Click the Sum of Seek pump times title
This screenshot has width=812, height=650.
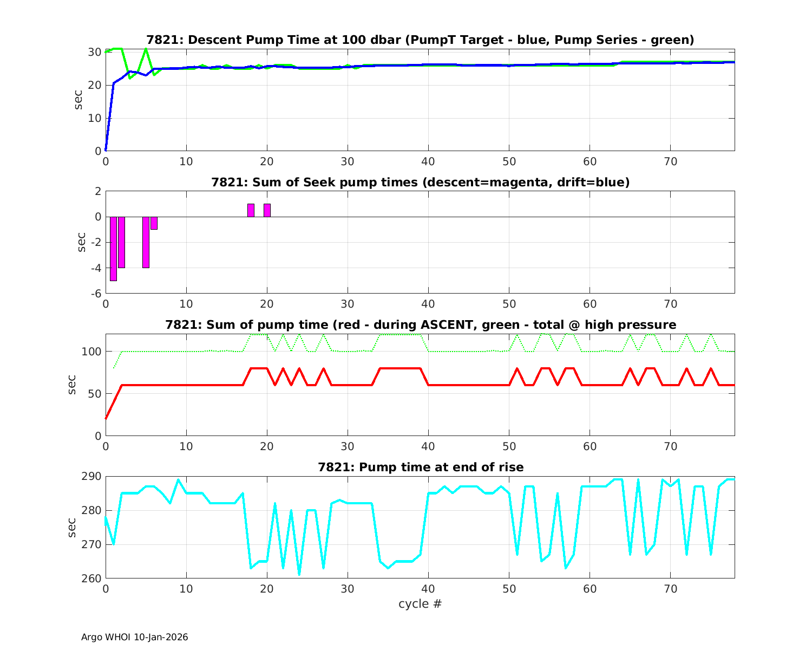[420, 183]
